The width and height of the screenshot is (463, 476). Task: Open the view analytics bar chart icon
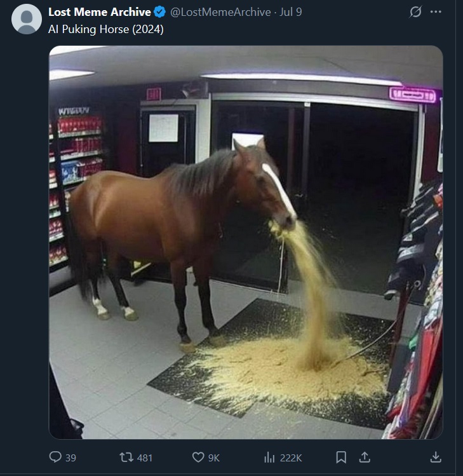click(x=269, y=457)
